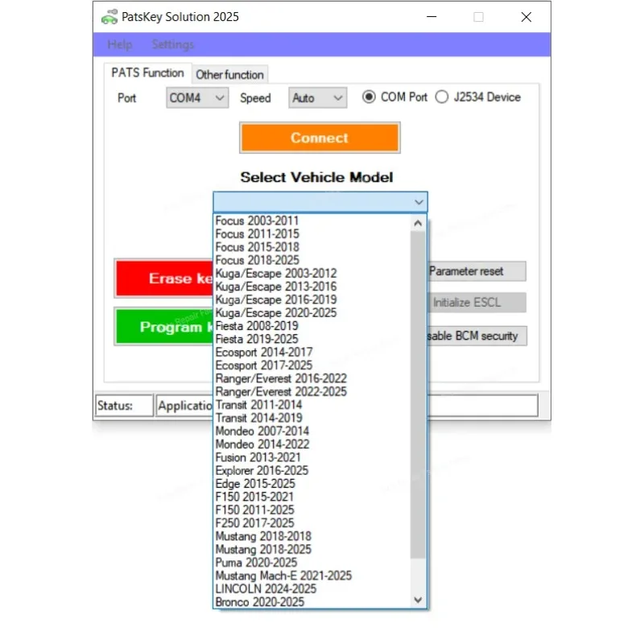Image resolution: width=644 pixels, height=644 pixels.
Task: Click the Initialize ESCL button
Action: click(477, 303)
